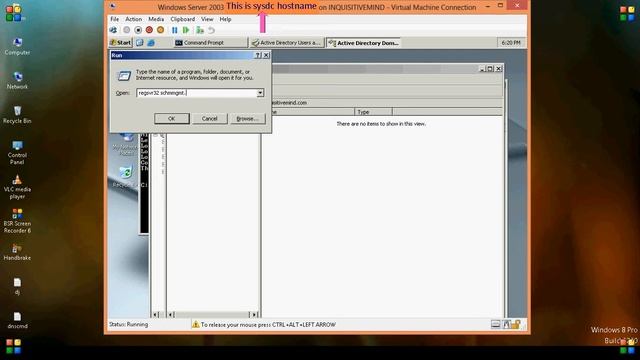The width and height of the screenshot is (640, 360).
Task: Click the green Reset/Resume toolbar icon
Action: pyautogui.click(x=186, y=30)
